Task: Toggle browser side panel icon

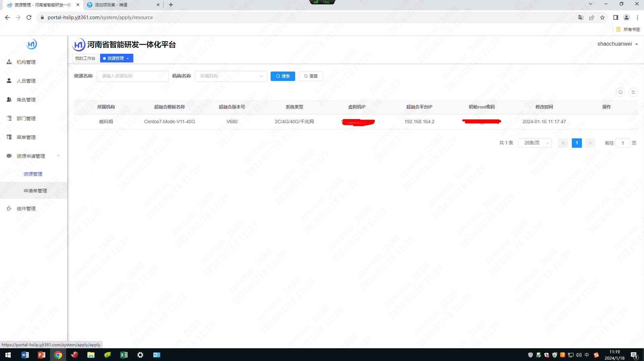Action: click(x=616, y=17)
